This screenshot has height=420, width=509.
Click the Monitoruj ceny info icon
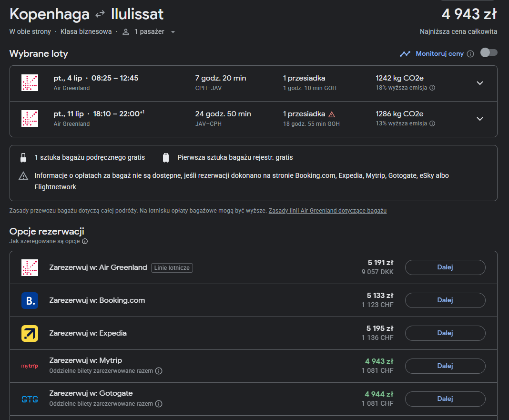470,54
